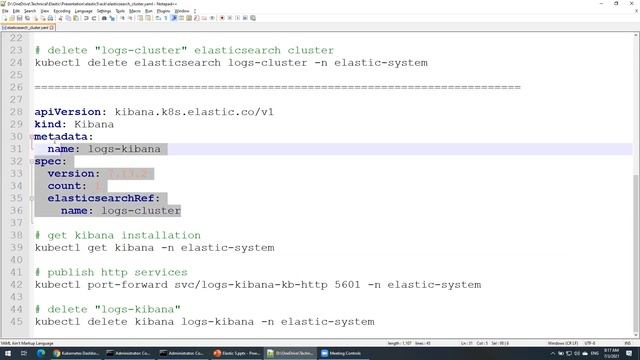
Task: Open Microsoft Edge from the taskbar
Action: pyautogui.click(x=40, y=353)
